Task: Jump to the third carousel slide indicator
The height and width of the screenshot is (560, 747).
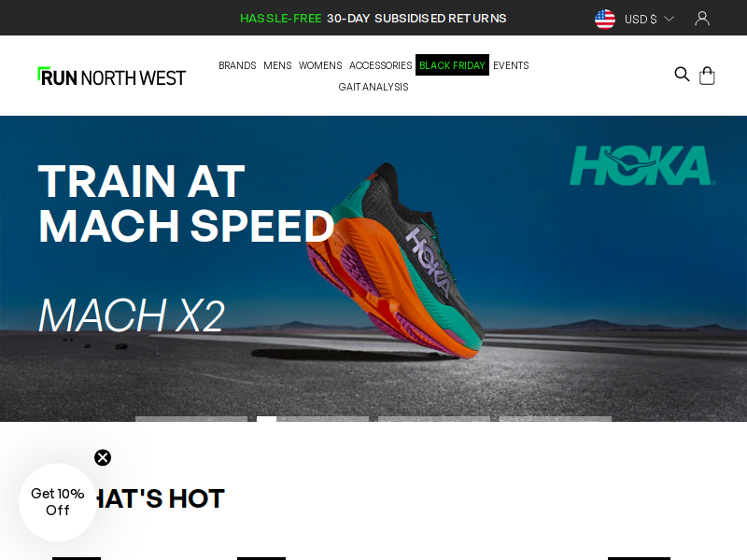Action: (x=433, y=419)
